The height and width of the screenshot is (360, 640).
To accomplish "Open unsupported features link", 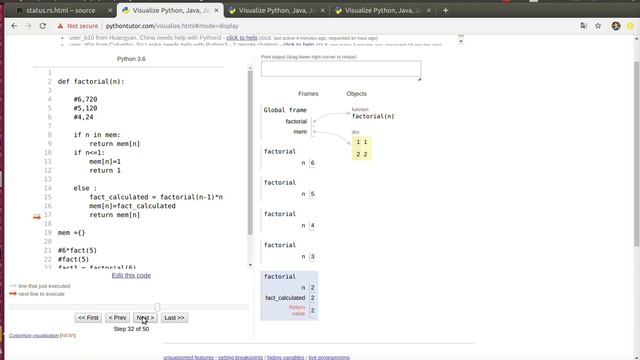I will (x=188, y=358).
